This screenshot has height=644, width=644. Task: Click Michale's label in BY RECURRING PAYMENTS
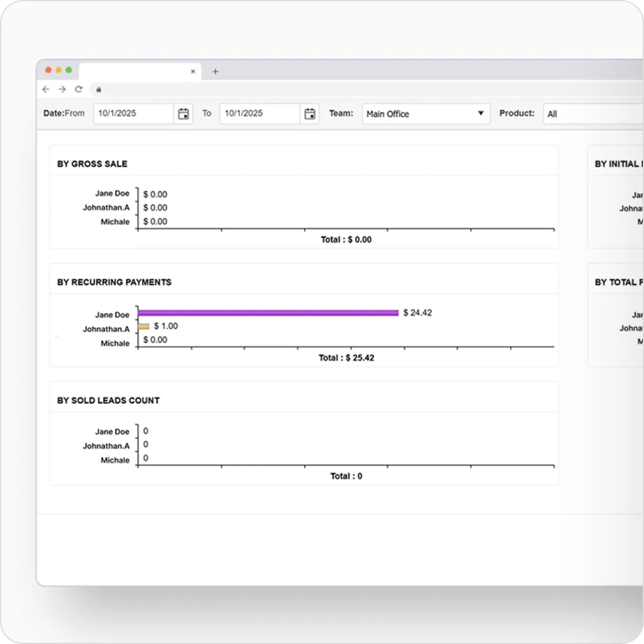[114, 343]
